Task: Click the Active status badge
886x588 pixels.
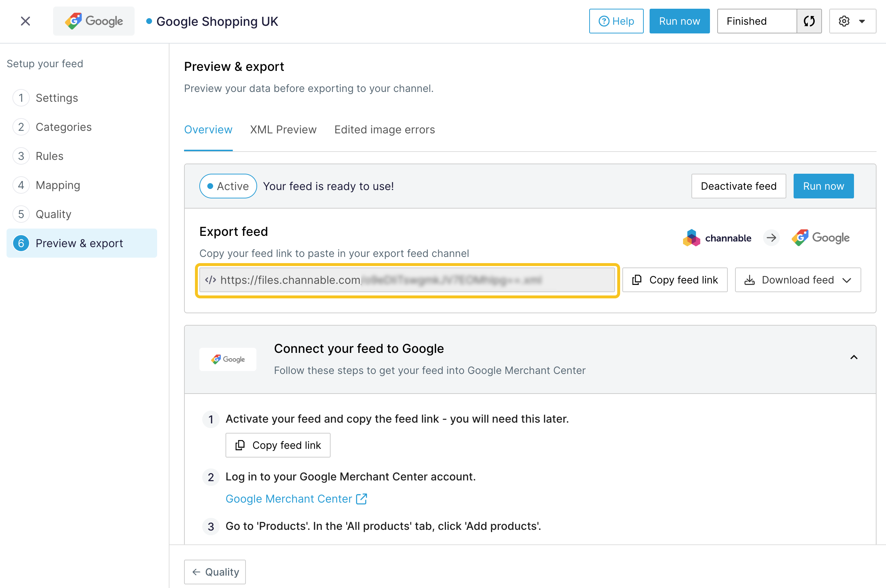Action: tap(228, 186)
